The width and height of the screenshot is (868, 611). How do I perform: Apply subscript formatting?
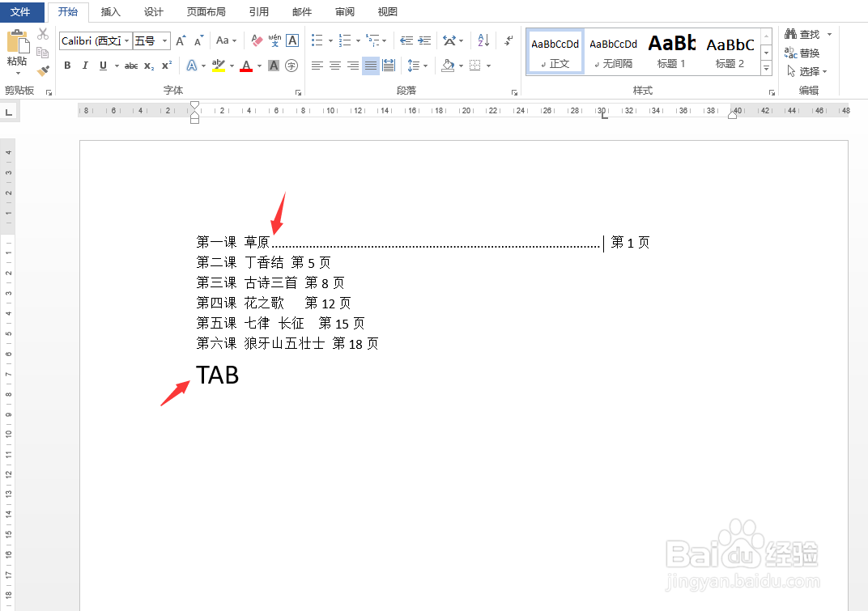click(x=149, y=66)
